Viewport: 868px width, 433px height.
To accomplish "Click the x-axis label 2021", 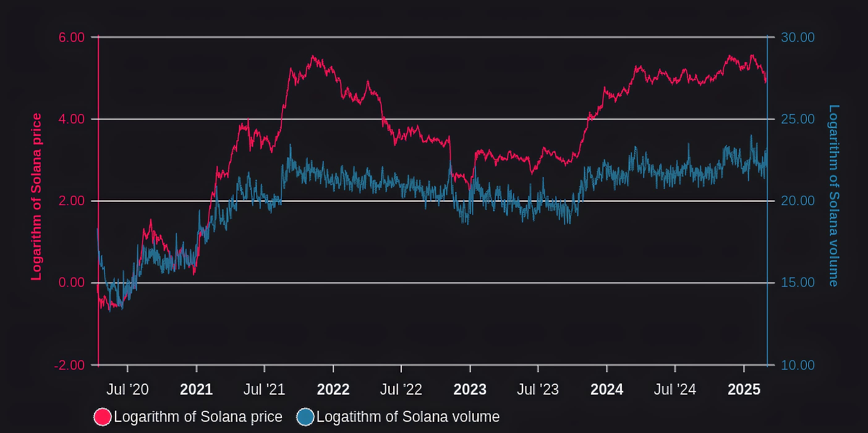I will coord(197,389).
